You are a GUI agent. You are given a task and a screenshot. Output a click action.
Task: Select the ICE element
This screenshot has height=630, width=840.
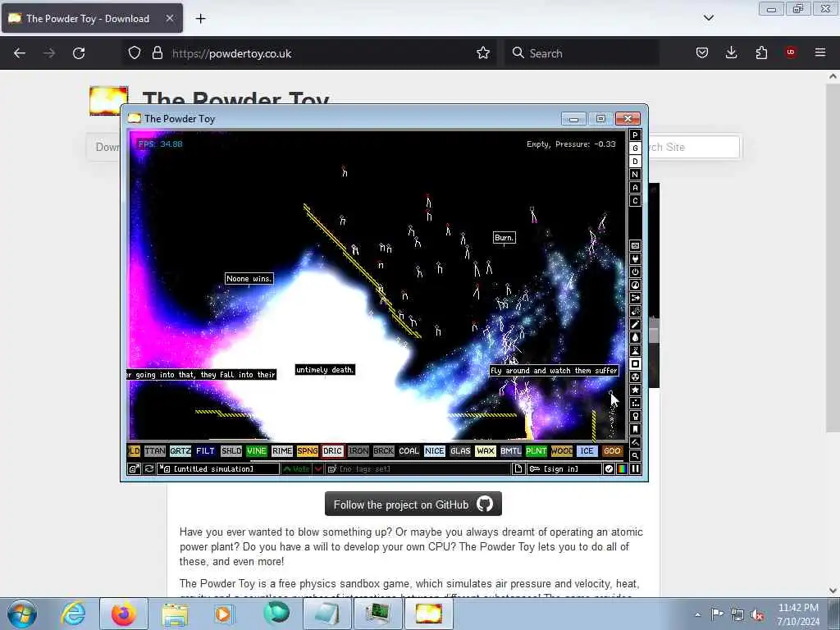(x=587, y=451)
